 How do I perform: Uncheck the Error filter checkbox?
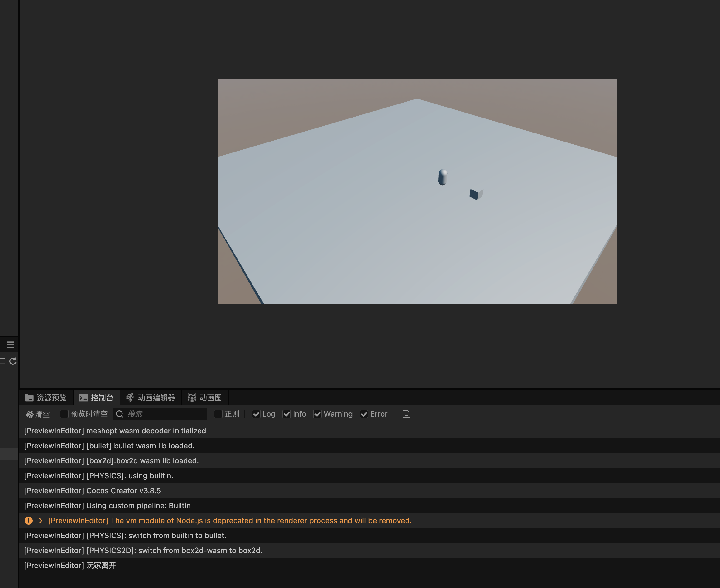[364, 414]
